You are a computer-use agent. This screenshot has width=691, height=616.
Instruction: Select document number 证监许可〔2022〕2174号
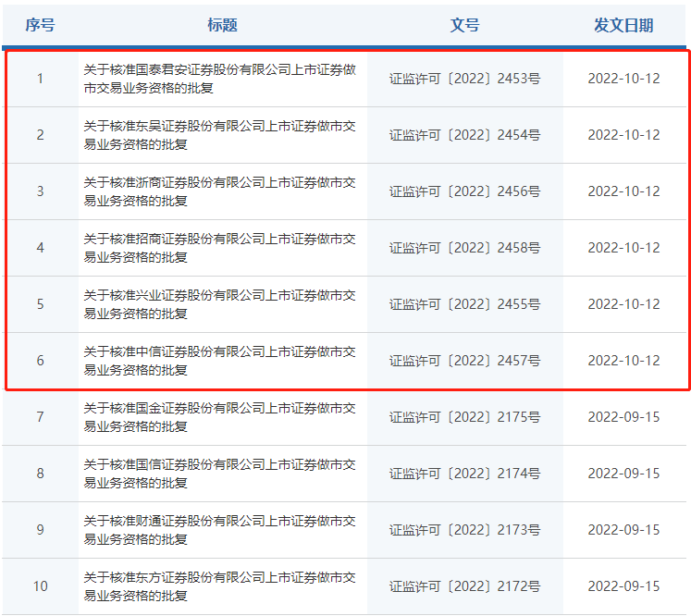click(x=465, y=474)
